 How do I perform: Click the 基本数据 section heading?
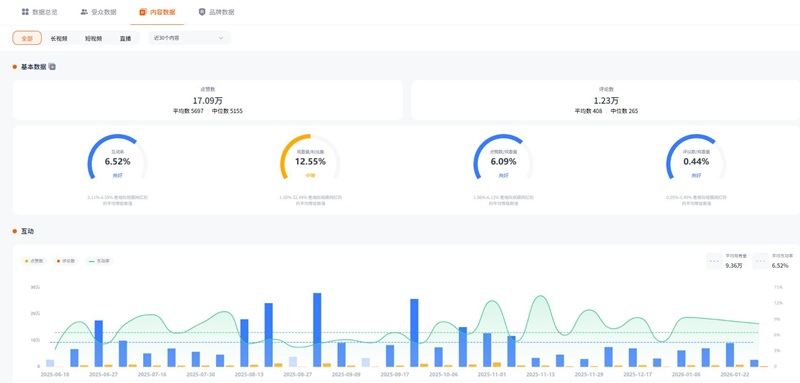tap(33, 67)
